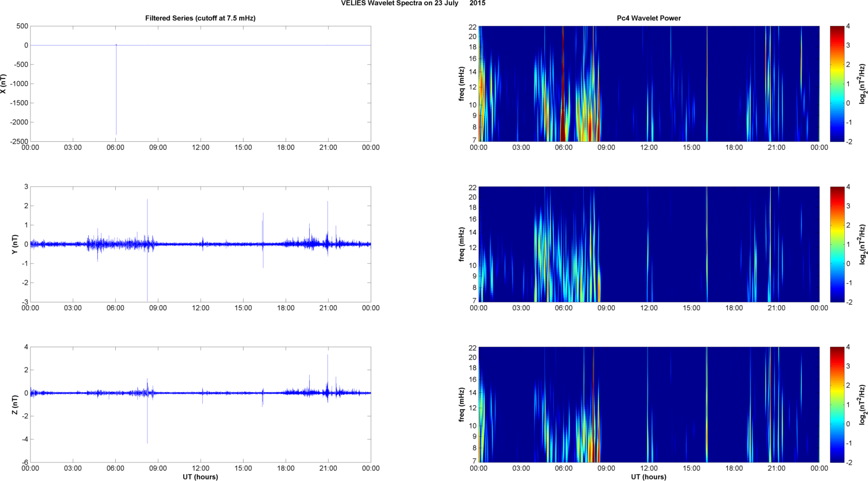Click the freq (mHz) label of middle wavelet plot

pyautogui.click(x=462, y=244)
